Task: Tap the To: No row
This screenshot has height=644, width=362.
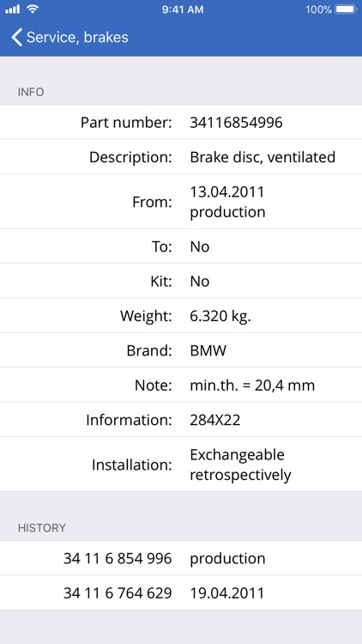Action: pos(181,246)
